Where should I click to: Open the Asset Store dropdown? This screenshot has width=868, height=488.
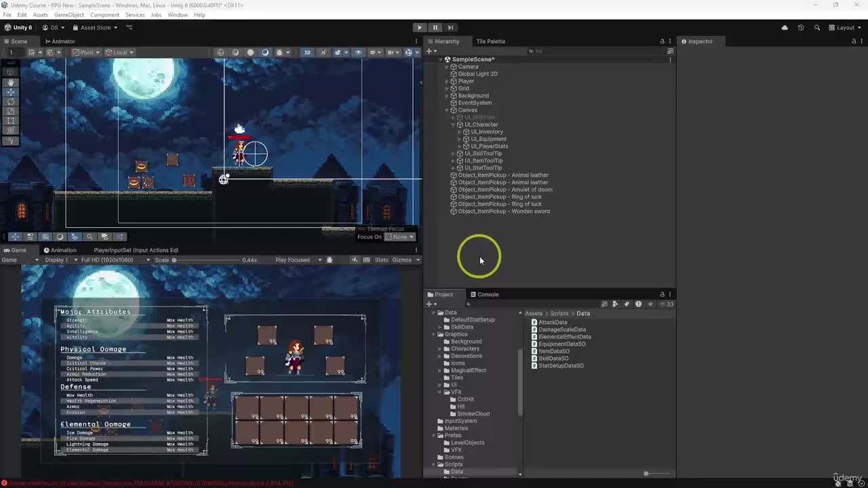tap(95, 28)
